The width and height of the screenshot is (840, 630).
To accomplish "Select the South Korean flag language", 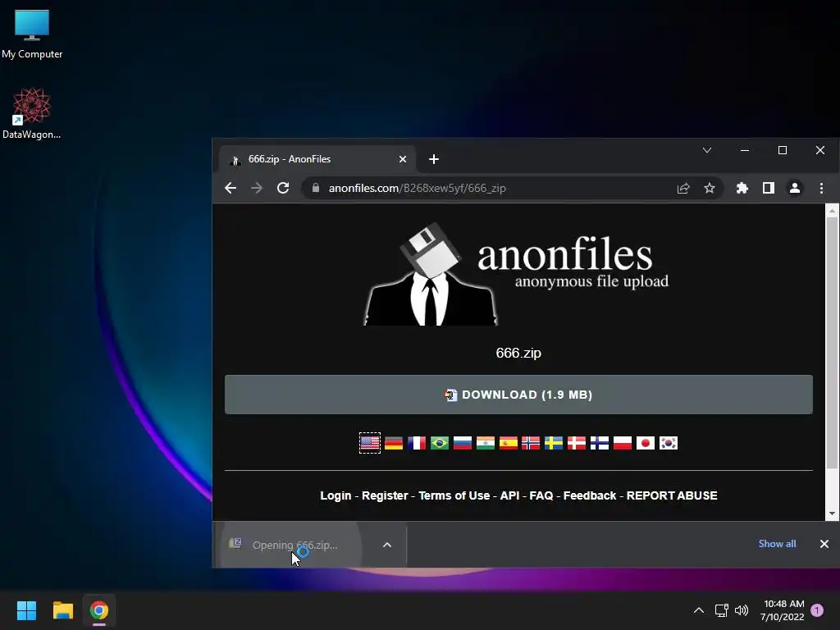I will click(669, 443).
